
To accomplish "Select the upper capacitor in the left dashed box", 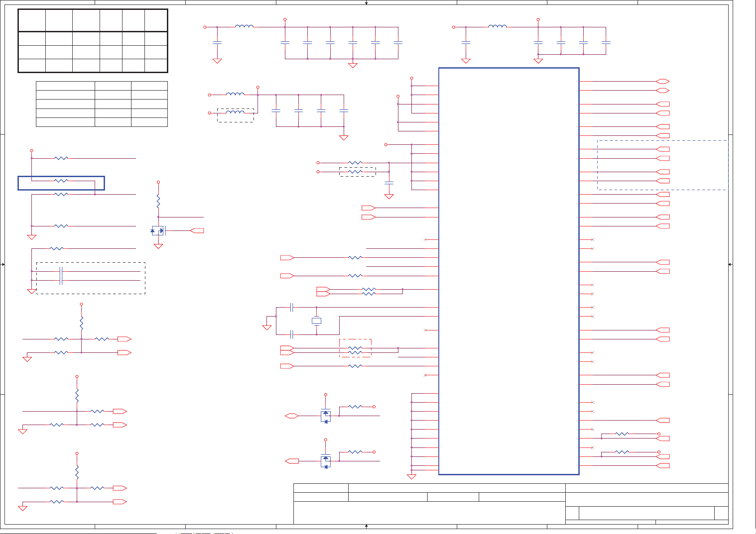I will (61, 271).
